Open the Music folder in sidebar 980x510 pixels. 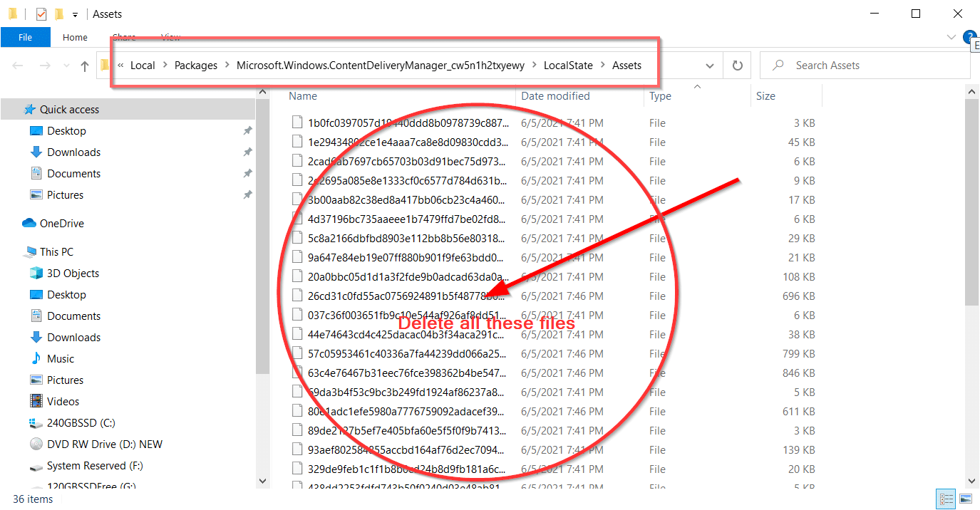click(61, 359)
